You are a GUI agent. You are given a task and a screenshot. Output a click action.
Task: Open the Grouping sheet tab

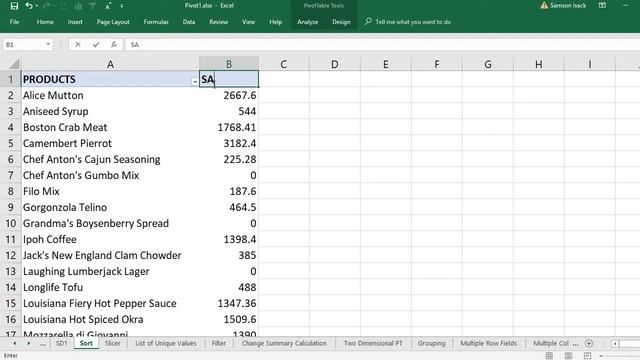[431, 343]
